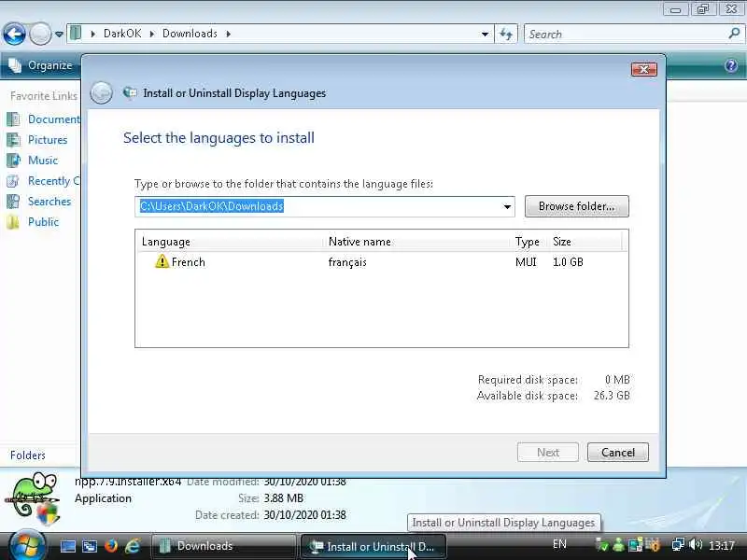Open Recently Changed in Favorite Links

[x=53, y=181]
